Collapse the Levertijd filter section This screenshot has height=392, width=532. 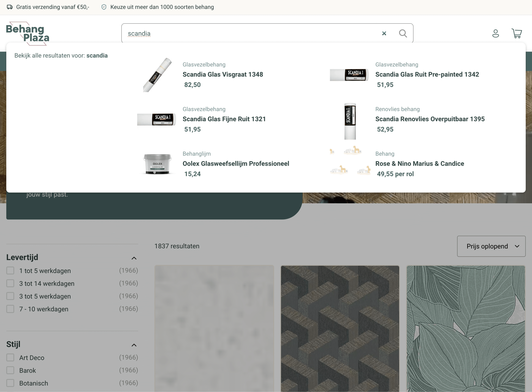click(134, 258)
